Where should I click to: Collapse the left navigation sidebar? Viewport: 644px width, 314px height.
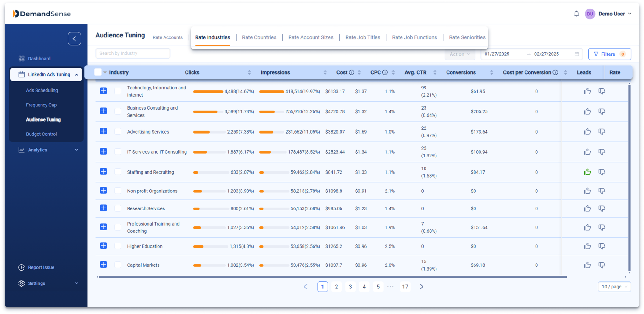pos(74,38)
